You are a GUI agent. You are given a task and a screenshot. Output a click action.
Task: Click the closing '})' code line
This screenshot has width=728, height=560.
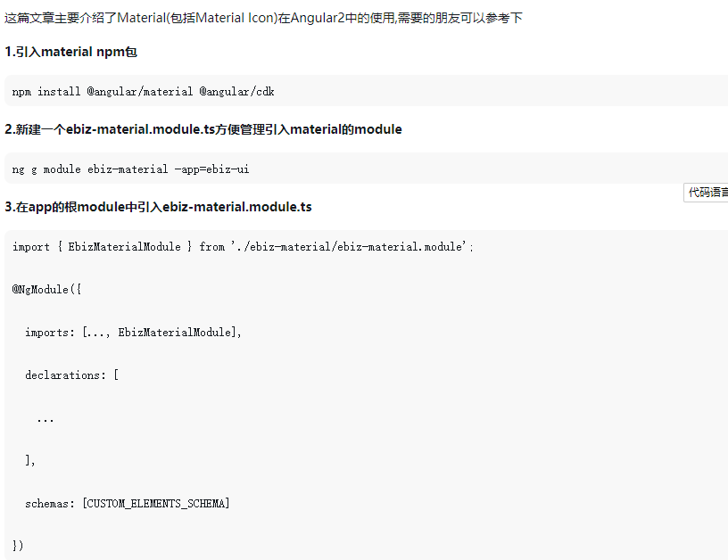coord(18,545)
